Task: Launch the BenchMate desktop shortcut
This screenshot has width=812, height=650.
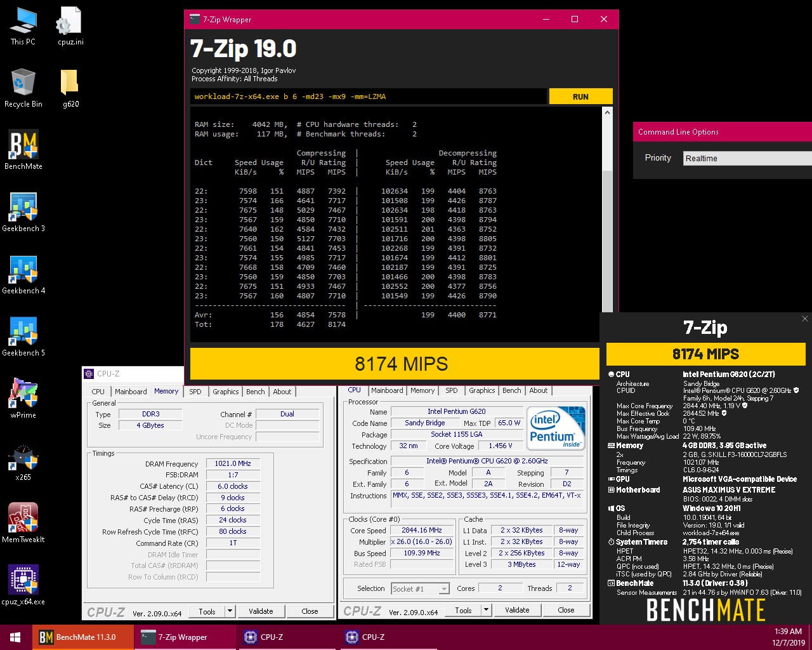Action: [23, 150]
